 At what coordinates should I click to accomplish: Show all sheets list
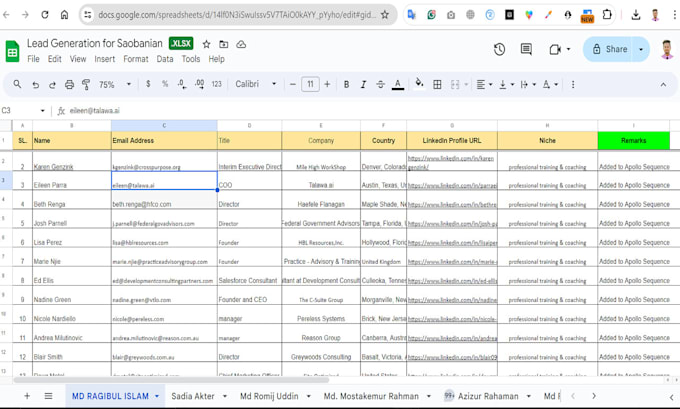click(48, 396)
